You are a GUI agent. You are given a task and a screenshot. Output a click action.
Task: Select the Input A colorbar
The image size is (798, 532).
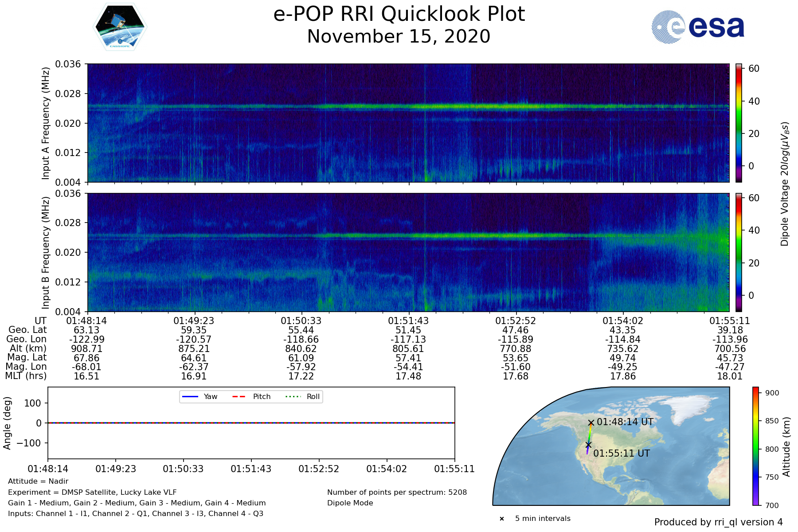pos(739,123)
